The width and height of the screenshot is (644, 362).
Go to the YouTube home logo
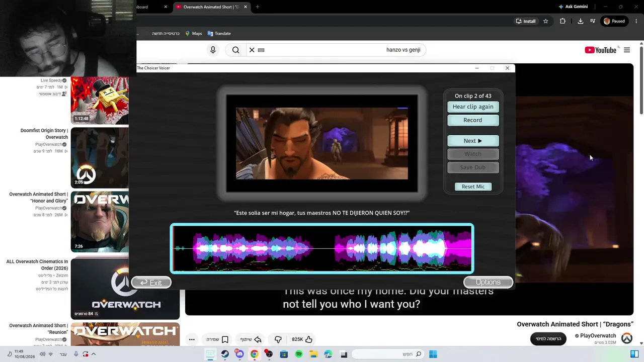600,50
